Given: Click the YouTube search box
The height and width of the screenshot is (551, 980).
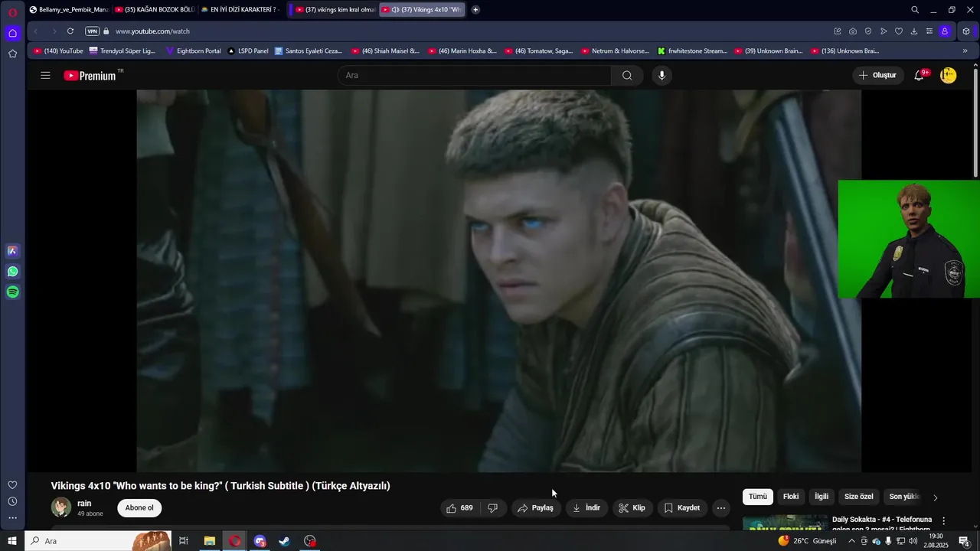Looking at the screenshot, I should coord(474,75).
